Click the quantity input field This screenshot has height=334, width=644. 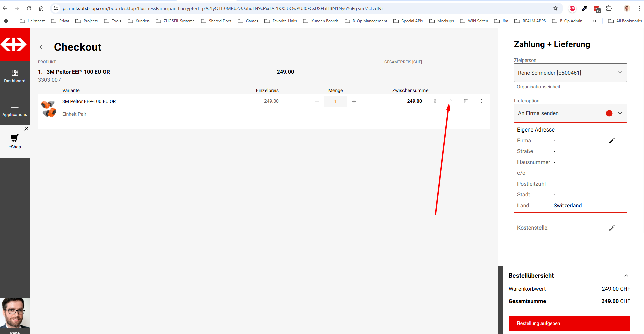335,101
